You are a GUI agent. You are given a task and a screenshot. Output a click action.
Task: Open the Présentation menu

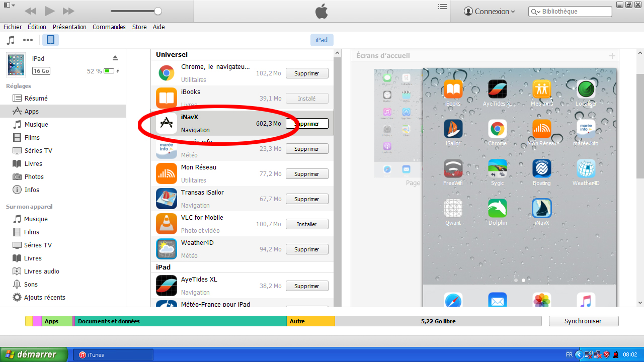click(69, 27)
